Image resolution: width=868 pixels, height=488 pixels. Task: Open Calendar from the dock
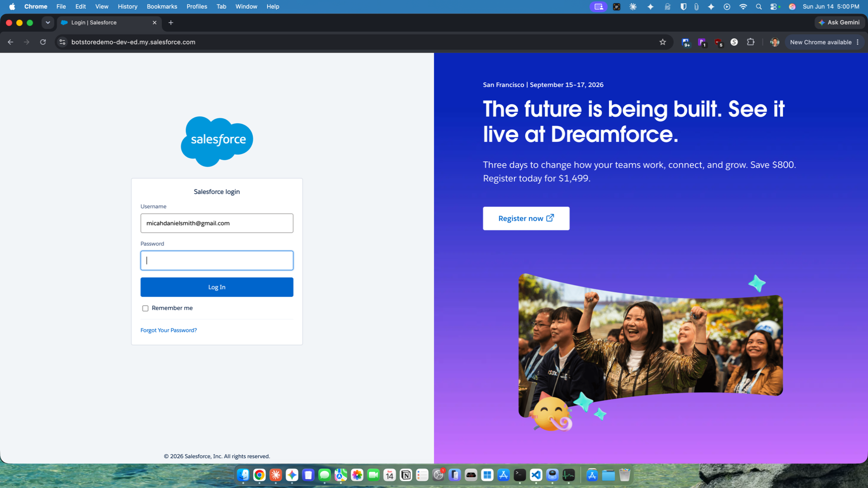(390, 475)
